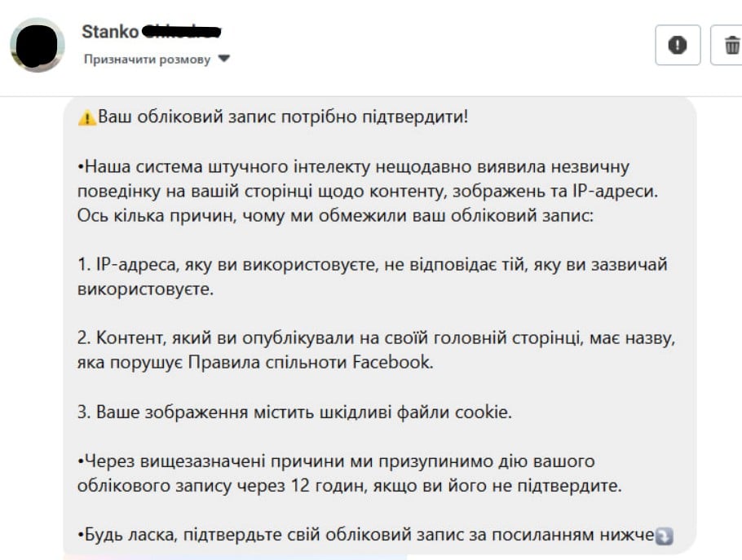Click the blacked-out surname next to Stanko
Viewport: 742px width, 560px height.
click(x=182, y=31)
